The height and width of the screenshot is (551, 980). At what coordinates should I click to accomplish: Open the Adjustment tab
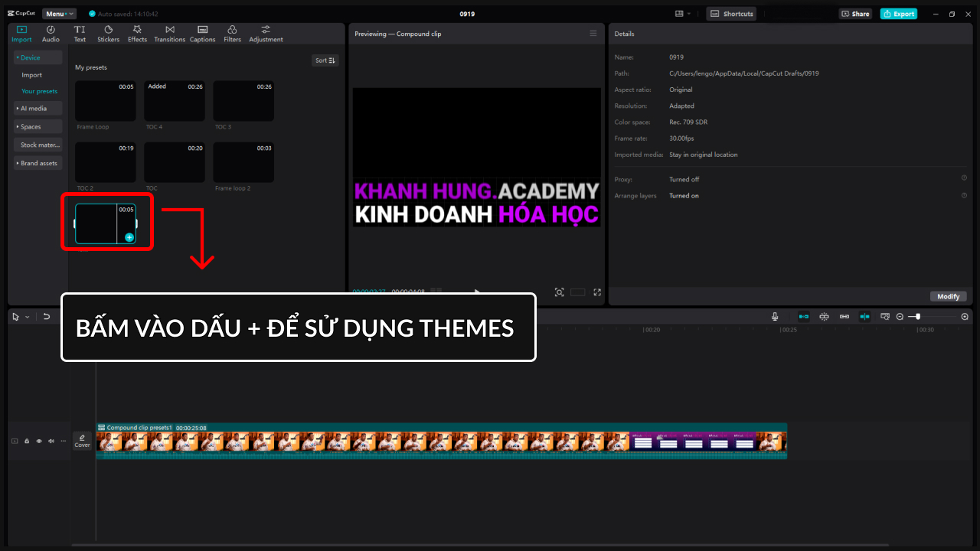(266, 34)
